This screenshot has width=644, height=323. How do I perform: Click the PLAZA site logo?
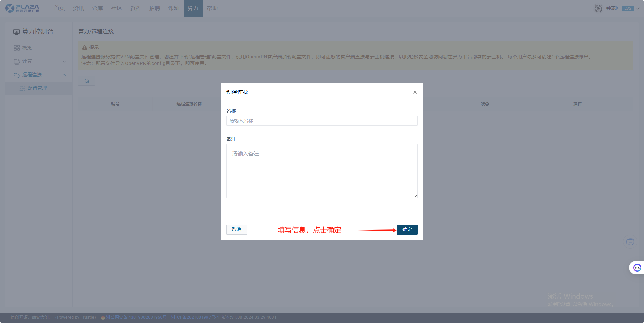coord(23,8)
